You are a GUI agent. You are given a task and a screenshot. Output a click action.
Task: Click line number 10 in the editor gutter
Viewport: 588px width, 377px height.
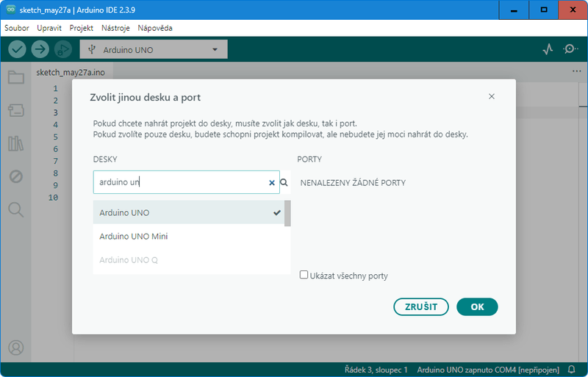pyautogui.click(x=53, y=197)
